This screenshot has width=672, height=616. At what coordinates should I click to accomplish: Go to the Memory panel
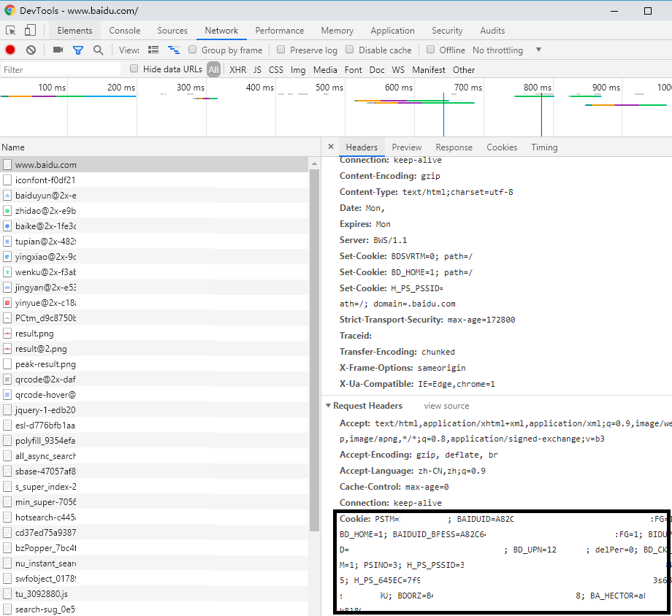337,31
